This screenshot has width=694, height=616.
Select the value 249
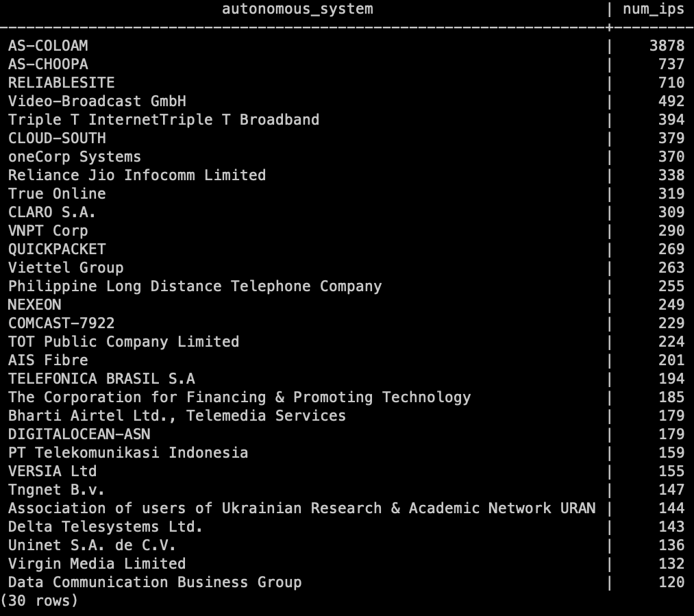[671, 305]
